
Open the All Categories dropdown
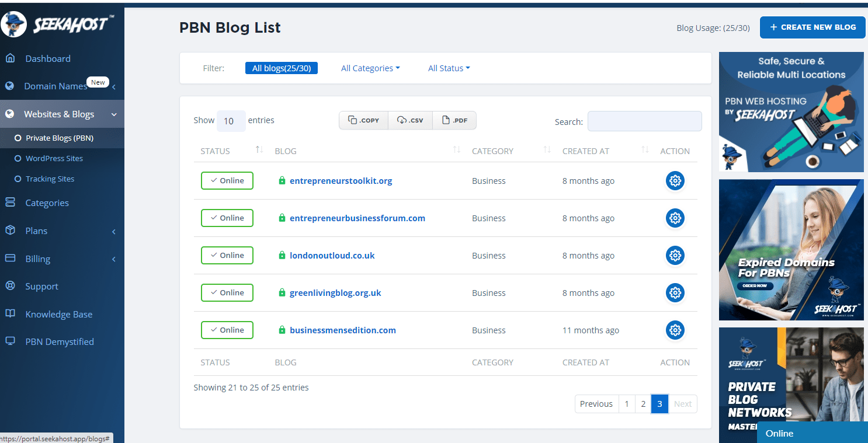[x=370, y=68]
